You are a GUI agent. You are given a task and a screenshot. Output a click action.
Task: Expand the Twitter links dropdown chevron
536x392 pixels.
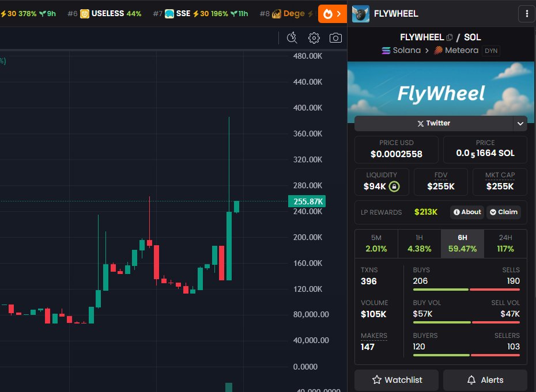coord(520,123)
